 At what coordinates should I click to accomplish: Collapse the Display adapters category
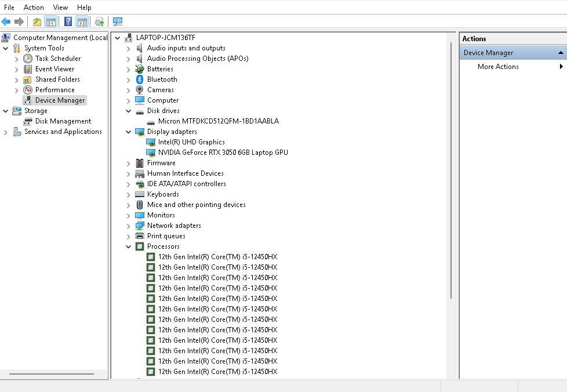(128, 132)
